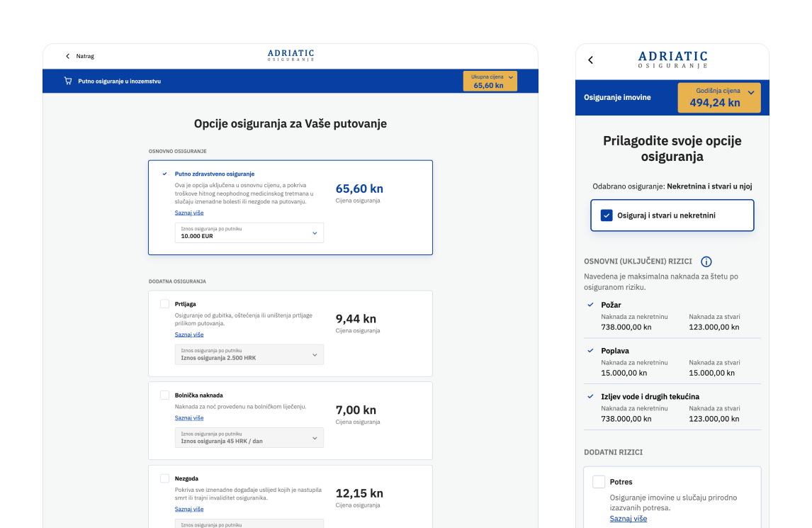Click the info icon beside Osnovni rizici
The image size is (812, 528).
click(706, 262)
